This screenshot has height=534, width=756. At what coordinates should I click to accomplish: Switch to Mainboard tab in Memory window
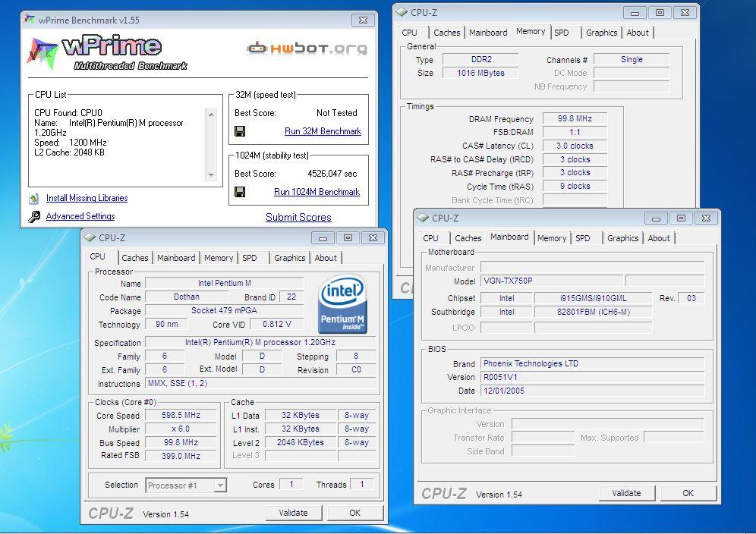coord(488,33)
